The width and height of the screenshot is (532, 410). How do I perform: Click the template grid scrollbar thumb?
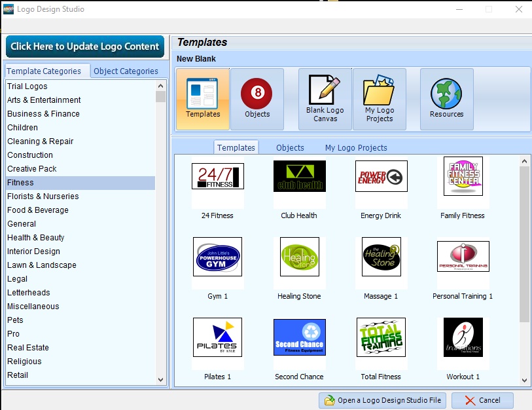click(x=524, y=244)
